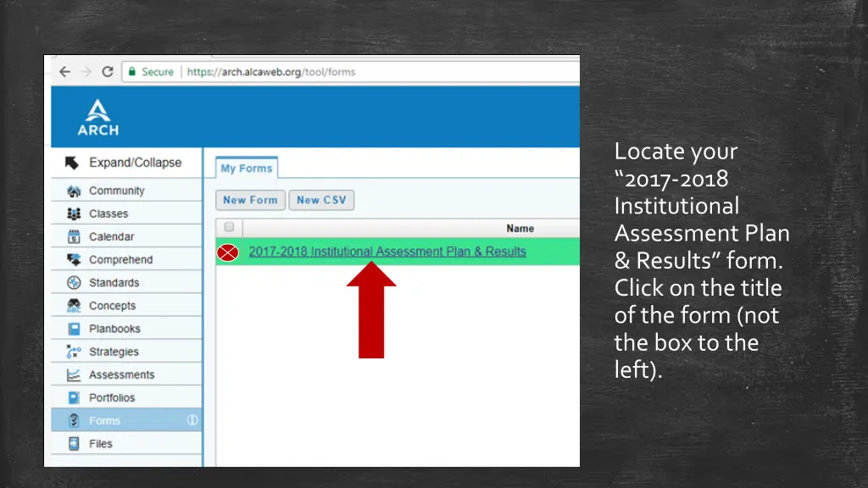Screen dimensions: 868x488
Task: Select Standards in the sidebar
Action: 126,283
